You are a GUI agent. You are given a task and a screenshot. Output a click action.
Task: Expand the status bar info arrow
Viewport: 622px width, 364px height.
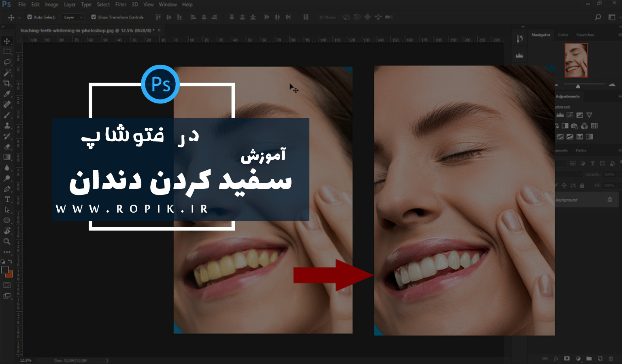click(x=107, y=360)
